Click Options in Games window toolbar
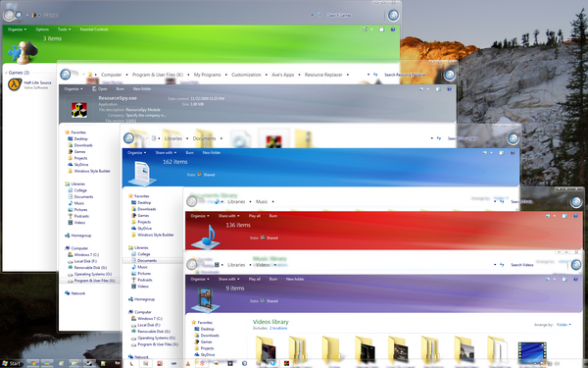This screenshot has height=368, width=588. [42, 29]
